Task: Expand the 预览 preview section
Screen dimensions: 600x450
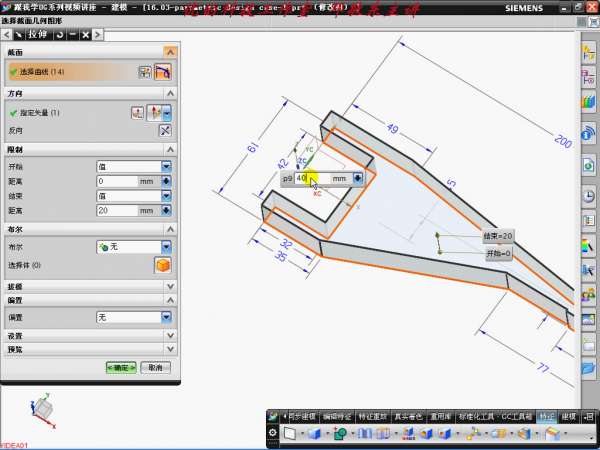Action: click(x=169, y=350)
